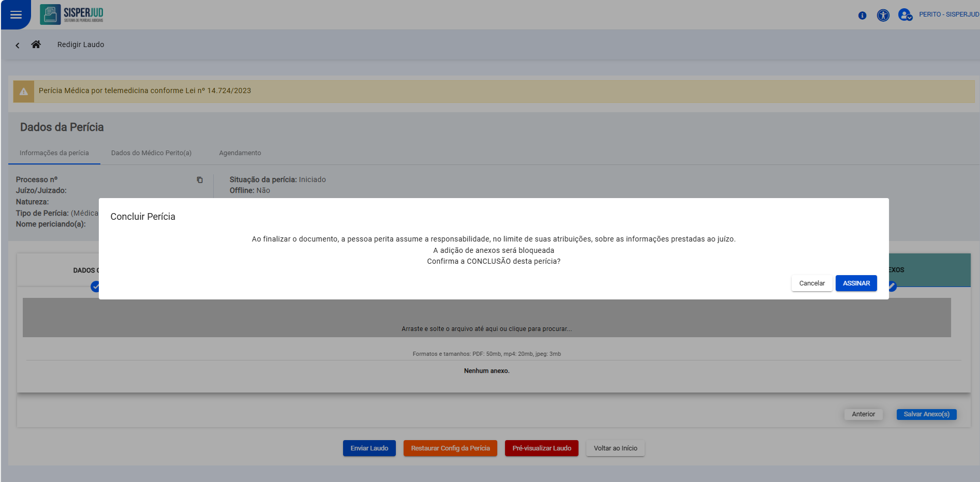Click the home icon

coord(36,44)
